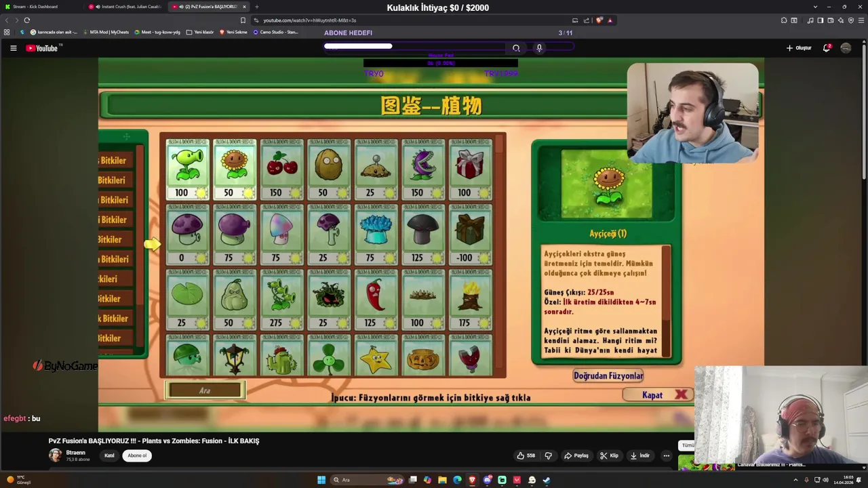Open the first Bitkiler category tab
Viewport: 868px width, 488px height.
point(116,161)
